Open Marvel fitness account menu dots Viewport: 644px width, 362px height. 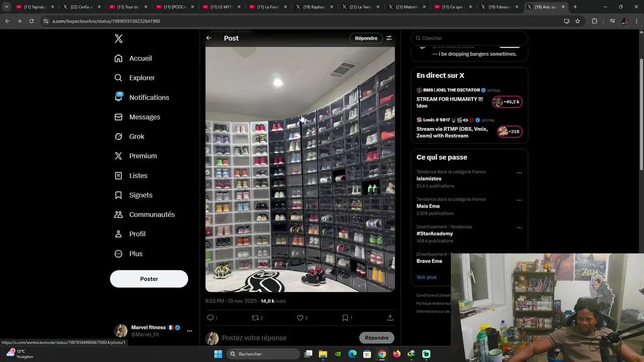(189, 331)
